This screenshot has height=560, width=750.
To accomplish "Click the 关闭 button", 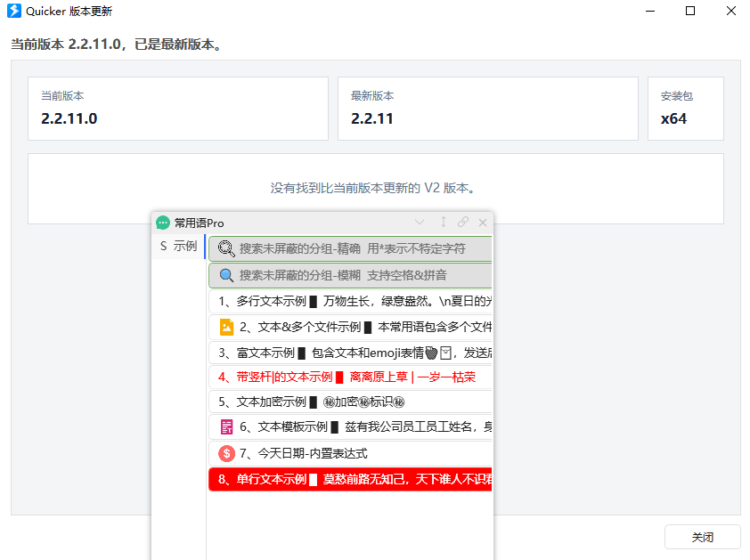I will (702, 537).
